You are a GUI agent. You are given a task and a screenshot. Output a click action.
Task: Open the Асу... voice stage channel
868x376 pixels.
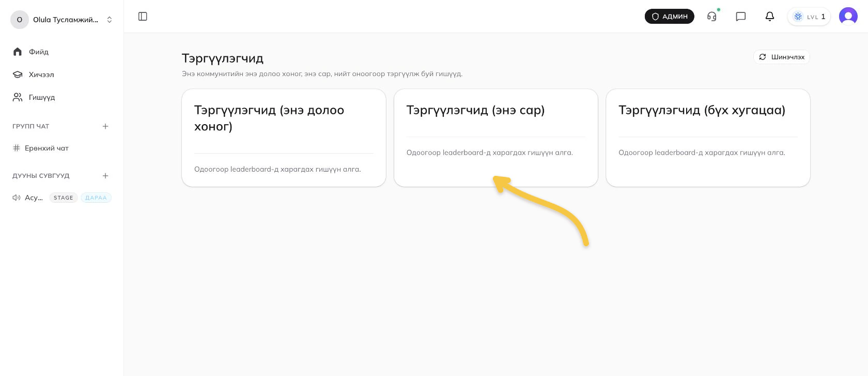pos(62,198)
